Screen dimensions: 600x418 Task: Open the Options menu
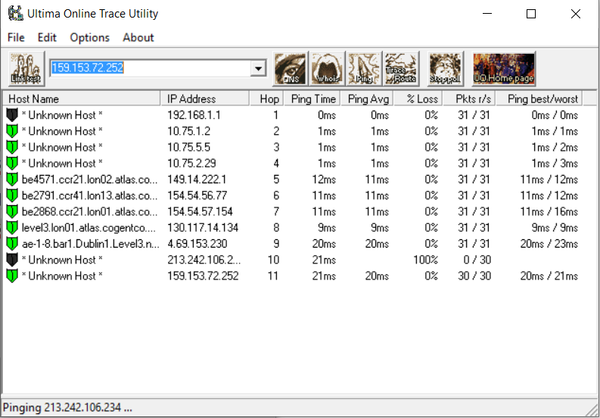click(x=90, y=37)
